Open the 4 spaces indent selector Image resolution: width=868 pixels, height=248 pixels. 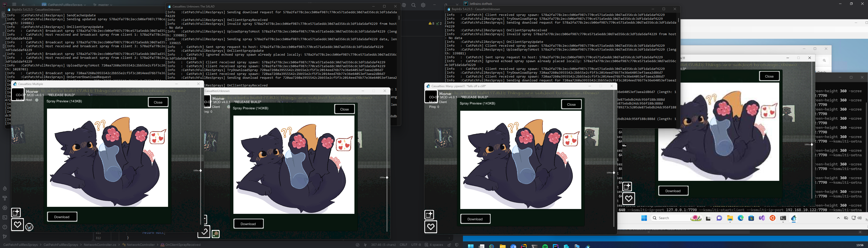pyautogui.click(x=434, y=245)
